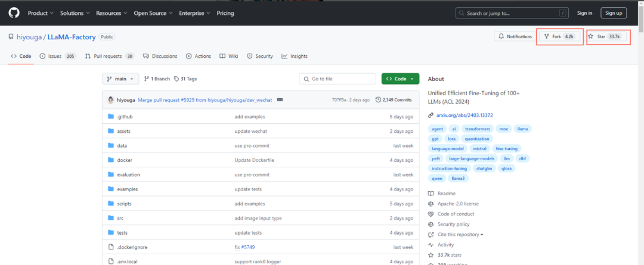Click the hiyouga commit author avatar
This screenshot has height=265, width=644.
point(110,99)
